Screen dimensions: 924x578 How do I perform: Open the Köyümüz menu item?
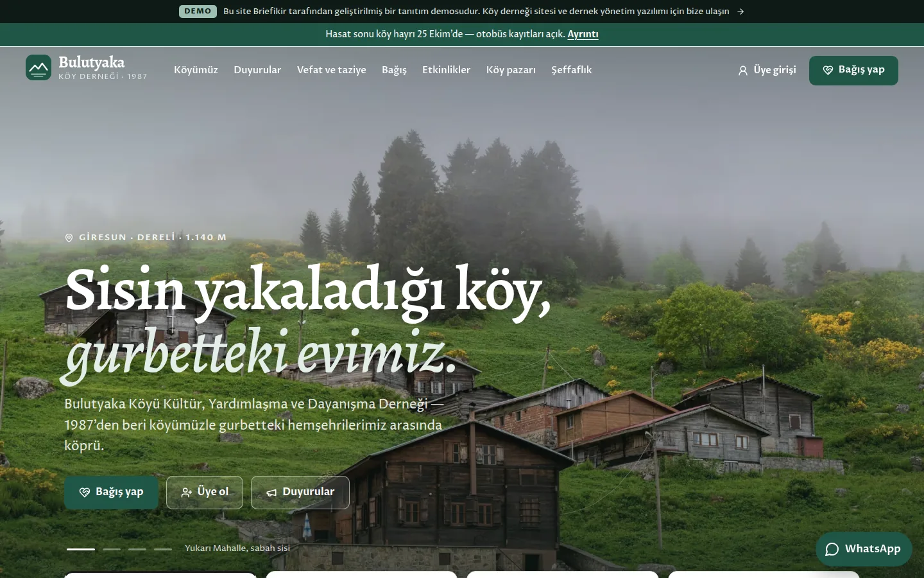(x=196, y=70)
